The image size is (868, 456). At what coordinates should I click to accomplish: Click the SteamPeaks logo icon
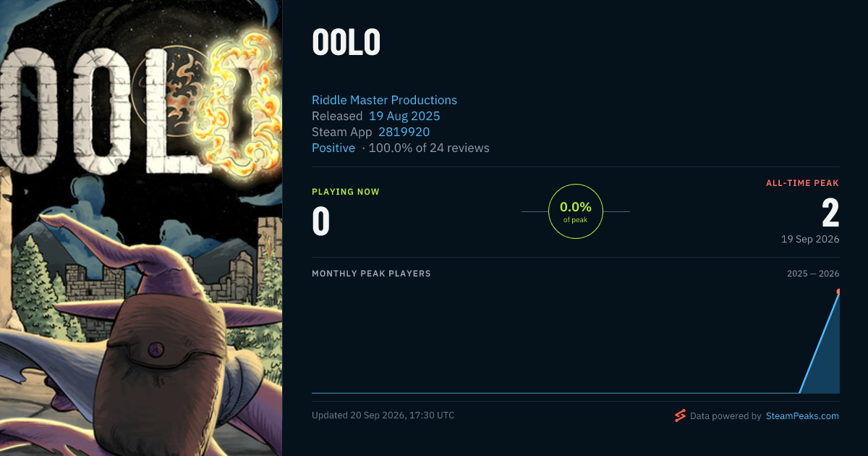(x=679, y=415)
